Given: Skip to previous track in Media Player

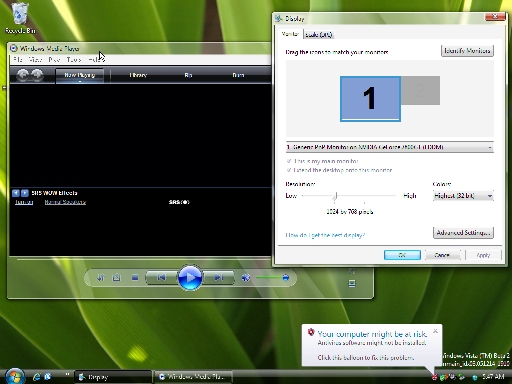Looking at the screenshot, I should (161, 277).
